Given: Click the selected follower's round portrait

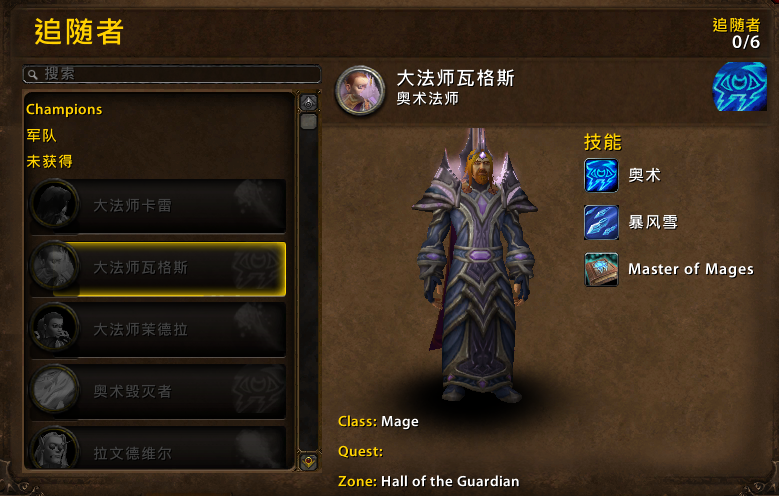Looking at the screenshot, I should (x=360, y=90).
